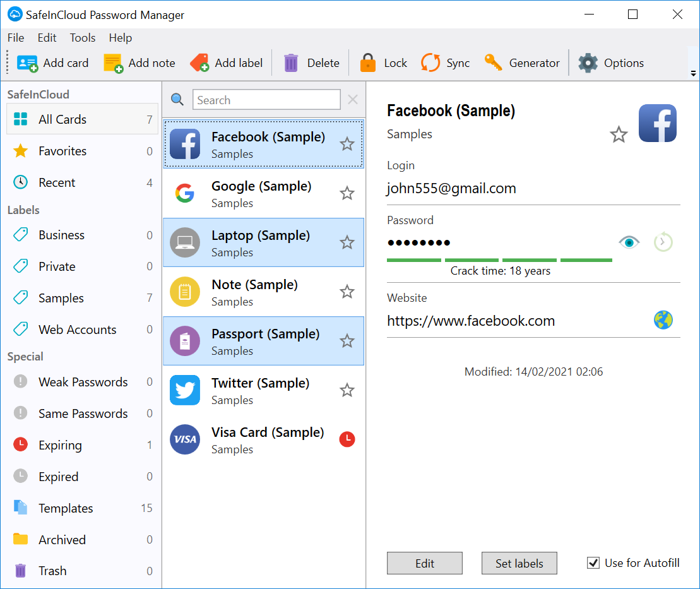Click the Add note toolbar icon
The width and height of the screenshot is (700, 589).
[x=114, y=63]
